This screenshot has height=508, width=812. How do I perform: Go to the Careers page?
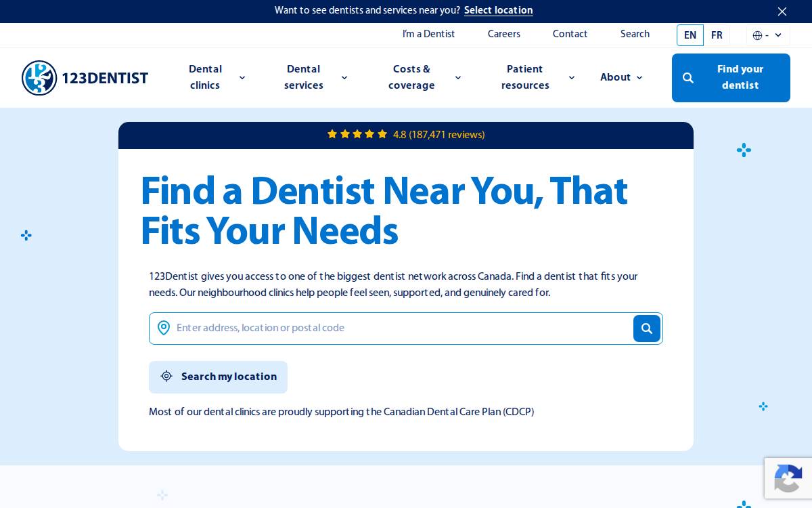[x=504, y=34]
